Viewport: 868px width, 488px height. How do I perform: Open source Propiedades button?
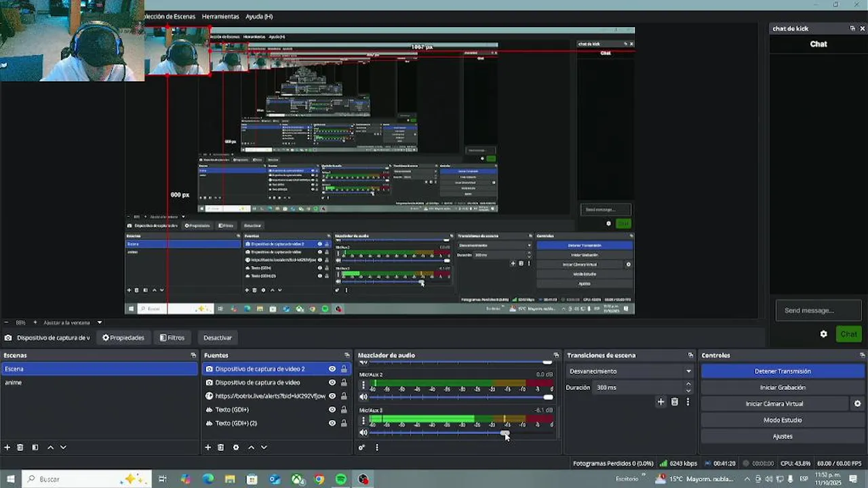pos(123,338)
